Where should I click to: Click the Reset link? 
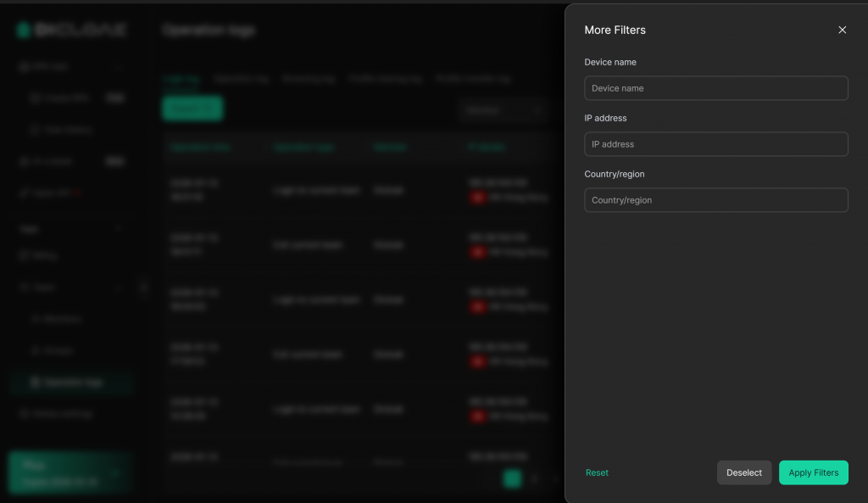point(597,472)
